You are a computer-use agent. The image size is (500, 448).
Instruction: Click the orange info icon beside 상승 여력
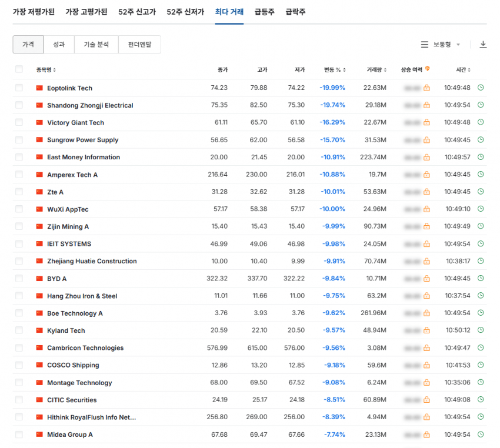427,69
